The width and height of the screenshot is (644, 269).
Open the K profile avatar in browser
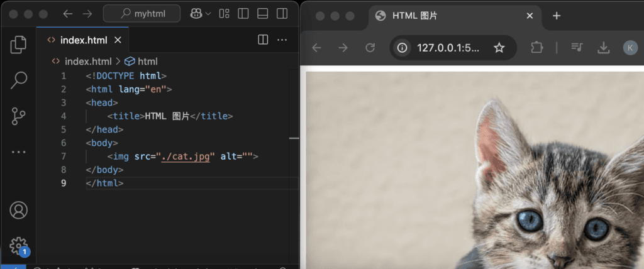click(630, 48)
